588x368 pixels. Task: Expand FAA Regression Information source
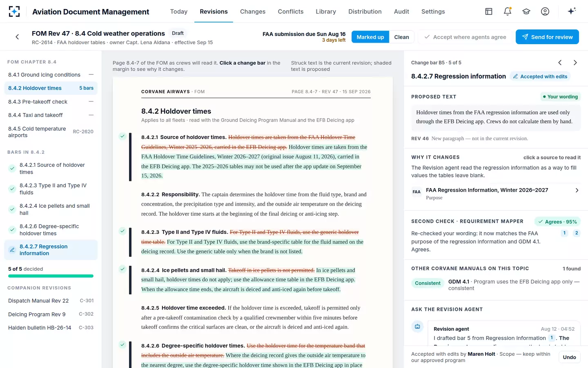point(496,193)
